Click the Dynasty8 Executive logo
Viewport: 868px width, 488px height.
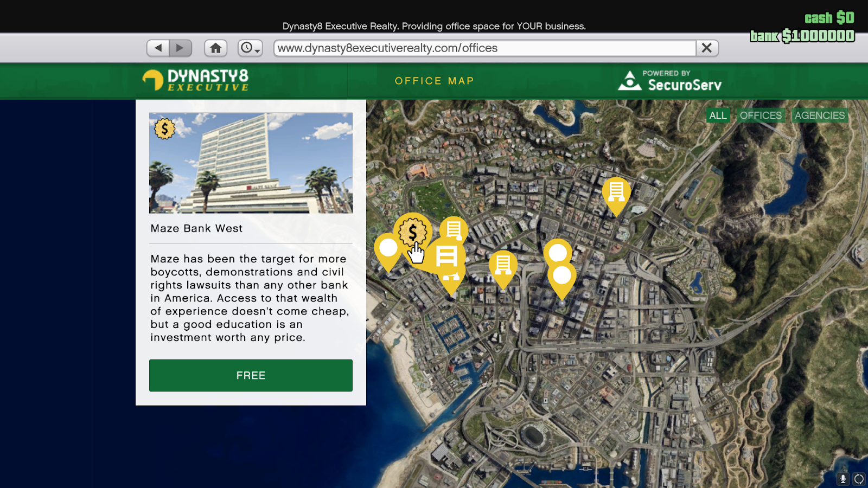196,80
